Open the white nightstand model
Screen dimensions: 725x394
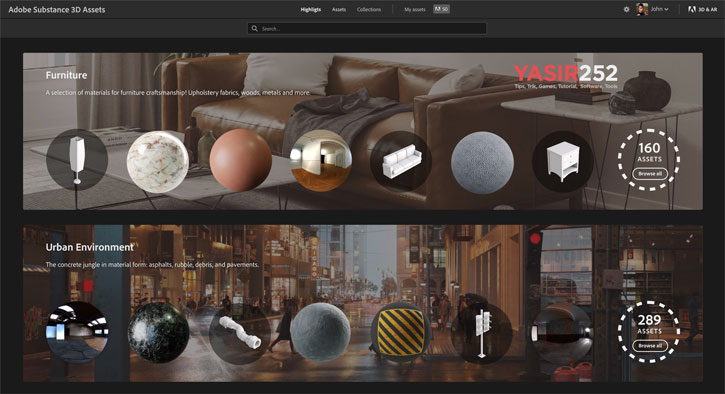pos(563,161)
